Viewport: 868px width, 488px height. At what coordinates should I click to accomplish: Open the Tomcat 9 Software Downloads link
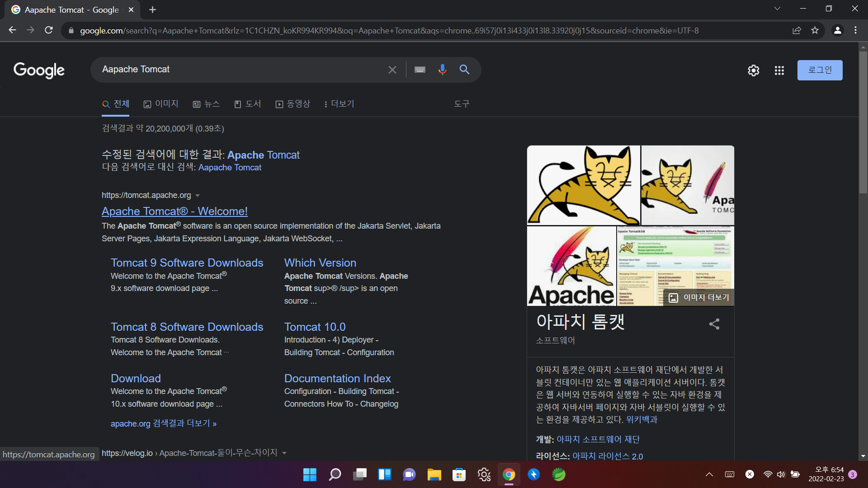pos(187,263)
